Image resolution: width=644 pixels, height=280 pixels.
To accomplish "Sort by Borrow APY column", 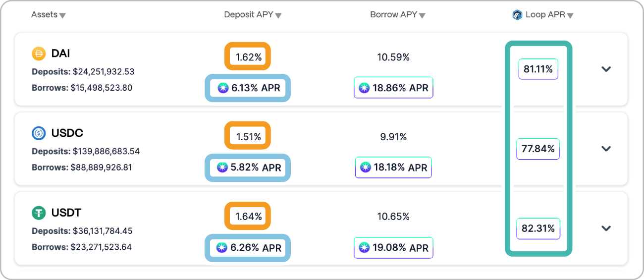I will tap(398, 15).
